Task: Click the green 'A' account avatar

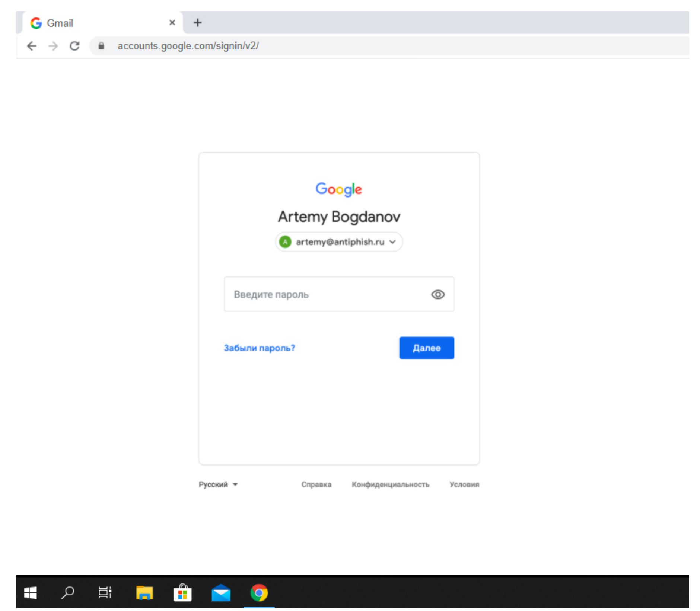Action: point(285,242)
